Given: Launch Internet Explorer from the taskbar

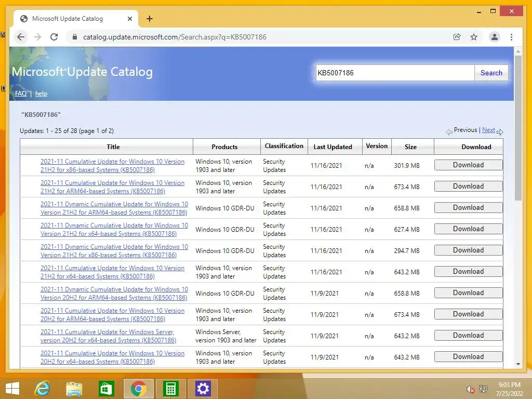Looking at the screenshot, I should click(43, 389).
